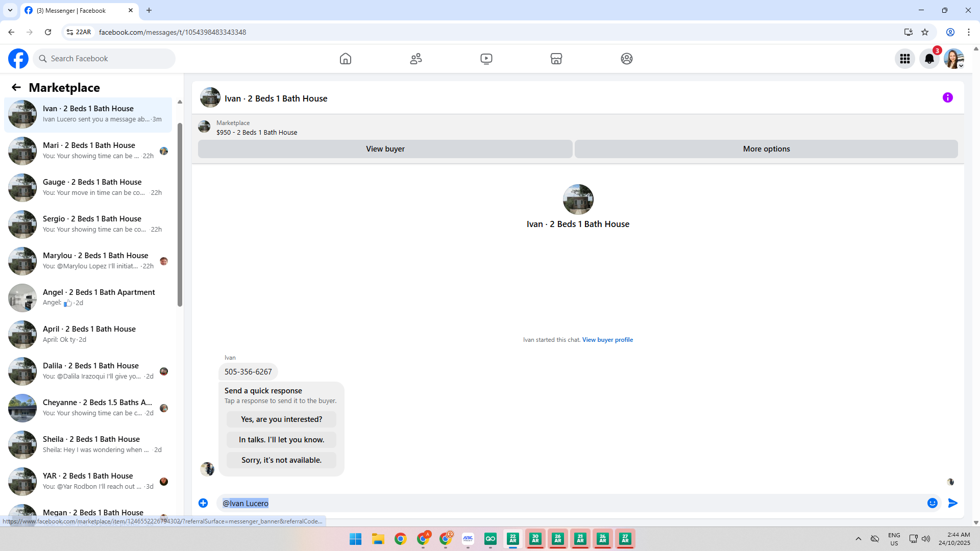Screen dimensions: 980x551
Task: Open More options for the listing
Action: (x=766, y=149)
